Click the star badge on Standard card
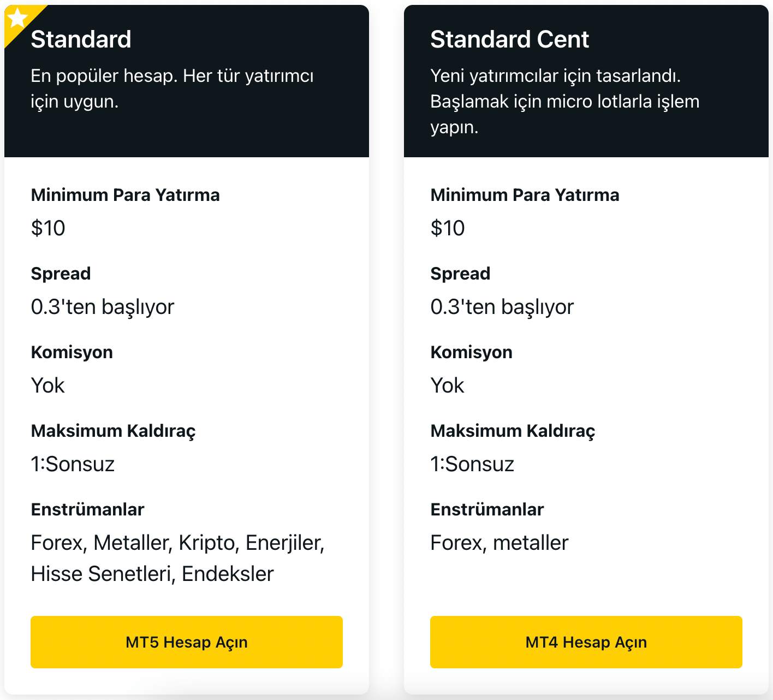The height and width of the screenshot is (700, 773). point(17,18)
